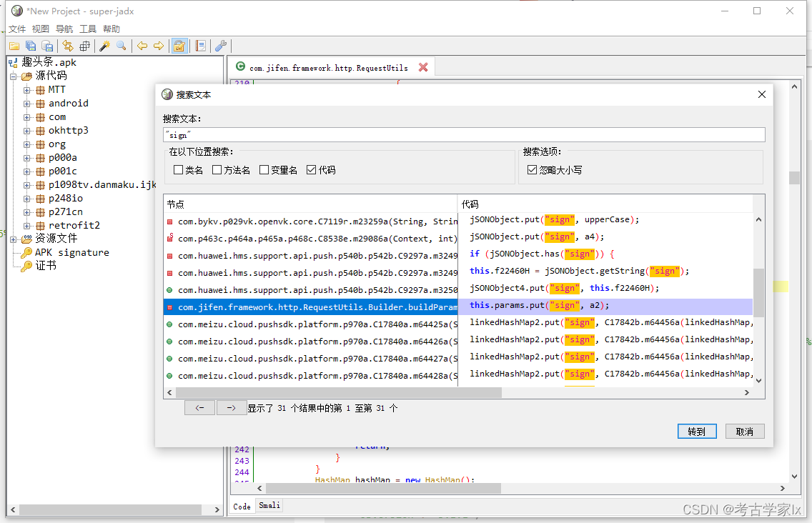Expand the okhttp3 package node
This screenshot has height=523, width=812.
click(26, 130)
